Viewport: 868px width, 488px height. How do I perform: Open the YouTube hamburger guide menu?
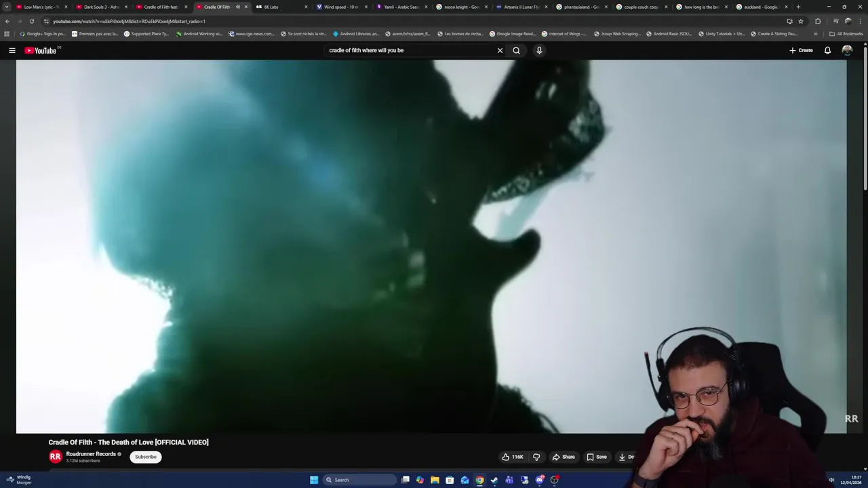click(12, 50)
